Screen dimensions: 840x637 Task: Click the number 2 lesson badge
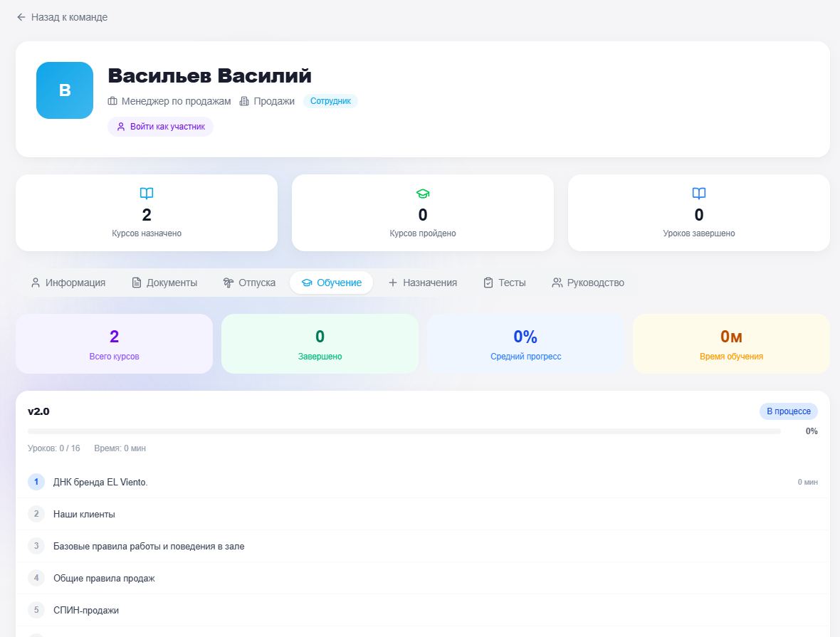pos(36,515)
